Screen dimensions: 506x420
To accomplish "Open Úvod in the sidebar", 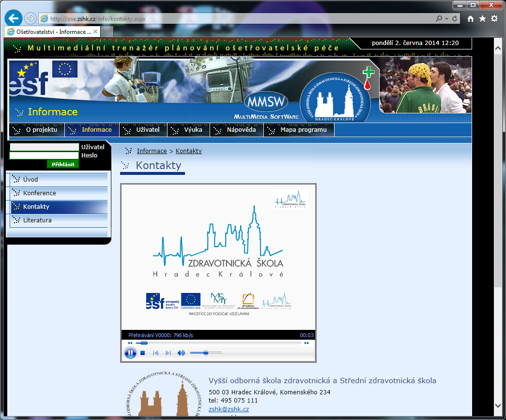I will click(59, 180).
